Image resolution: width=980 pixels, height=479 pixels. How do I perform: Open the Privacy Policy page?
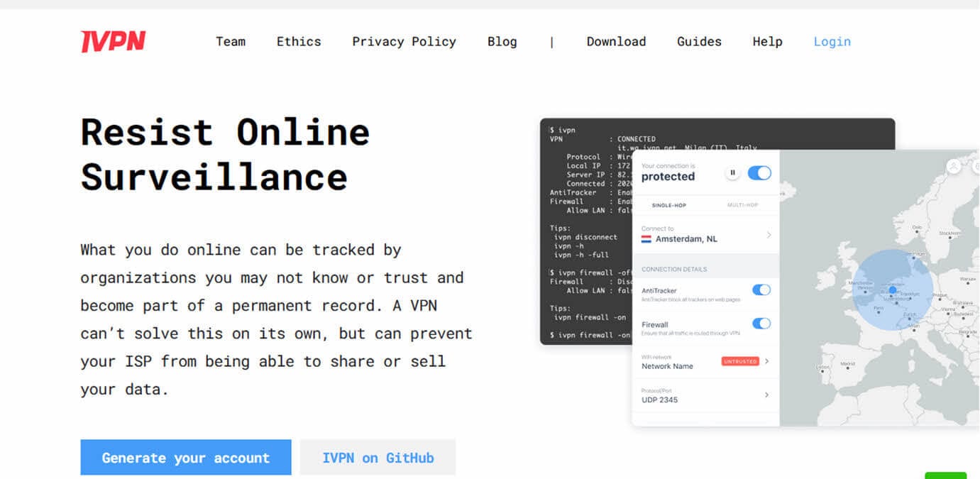click(404, 42)
